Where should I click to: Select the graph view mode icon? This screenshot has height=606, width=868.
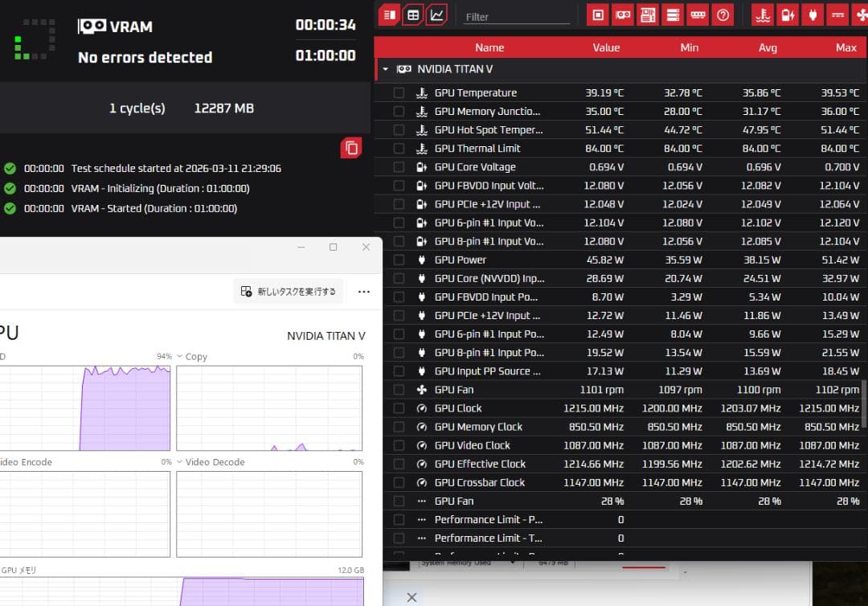pyautogui.click(x=436, y=15)
